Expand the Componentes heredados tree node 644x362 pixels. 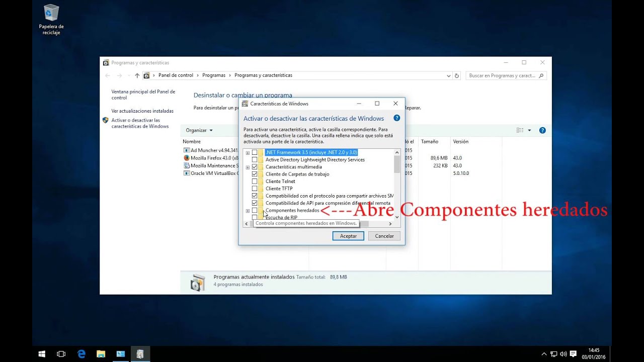(x=248, y=211)
